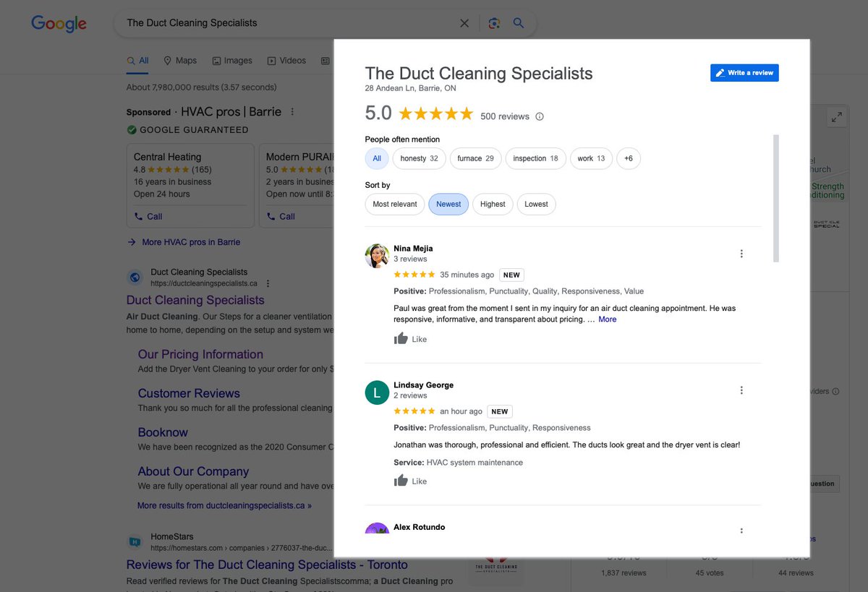Call Central Heating via phone icon
Image resolution: width=868 pixels, height=592 pixels.
[139, 216]
